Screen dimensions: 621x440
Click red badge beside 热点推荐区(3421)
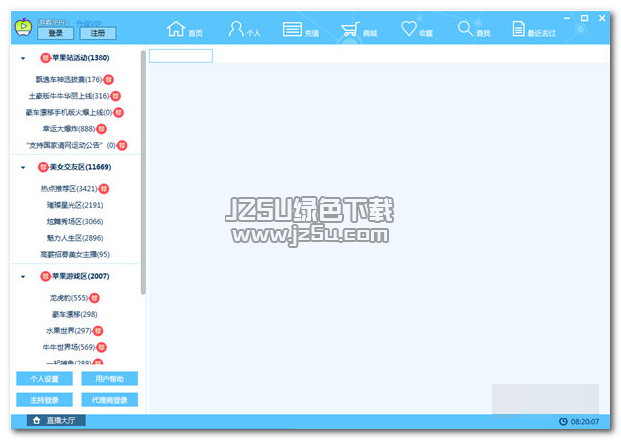coord(104,189)
